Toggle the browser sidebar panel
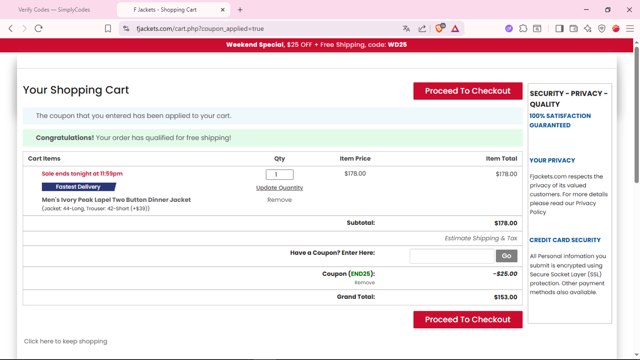 click(559, 29)
